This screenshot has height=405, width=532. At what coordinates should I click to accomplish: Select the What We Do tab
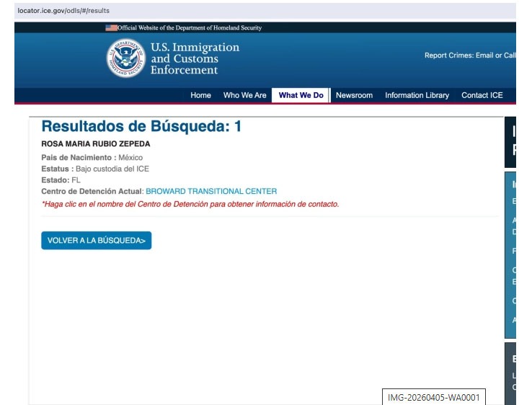[x=301, y=95]
